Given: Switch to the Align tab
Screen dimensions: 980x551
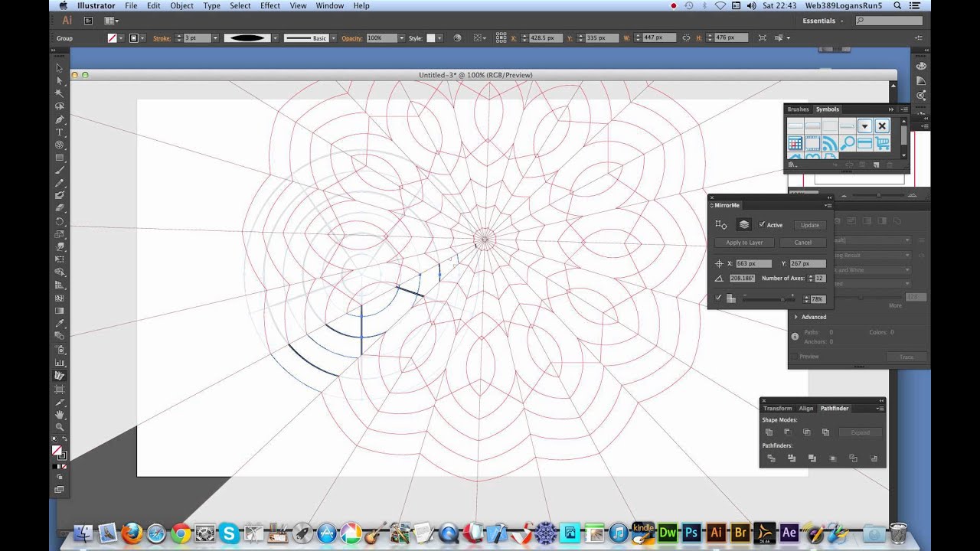Looking at the screenshot, I should pyautogui.click(x=806, y=409).
